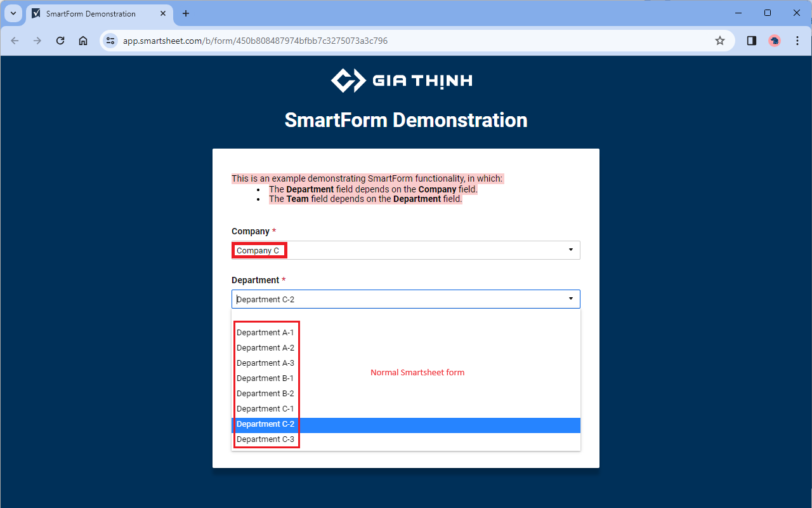This screenshot has width=812, height=508.
Task: Choose Department B-2 from the list
Action: (406, 394)
